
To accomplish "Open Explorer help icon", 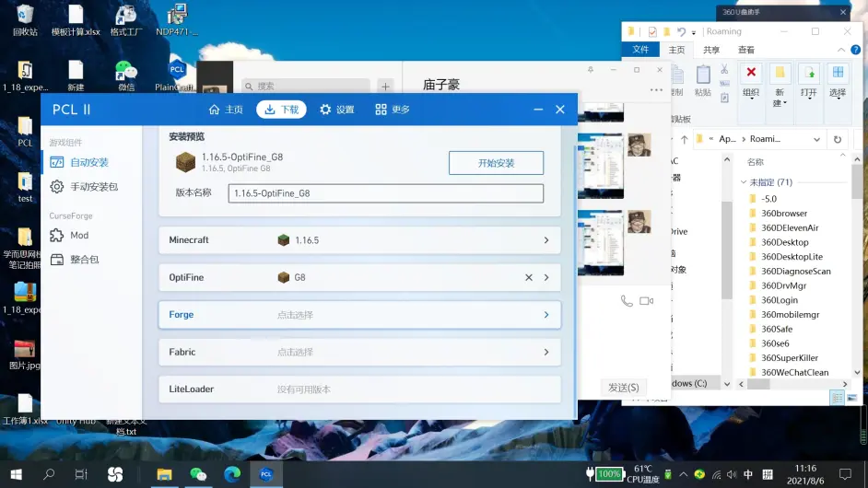I will (856, 50).
